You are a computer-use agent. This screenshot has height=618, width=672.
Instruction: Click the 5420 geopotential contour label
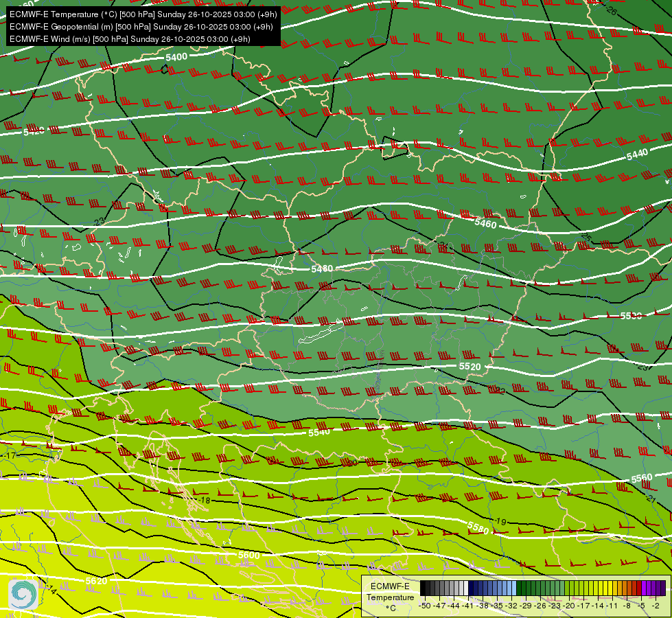click(34, 131)
